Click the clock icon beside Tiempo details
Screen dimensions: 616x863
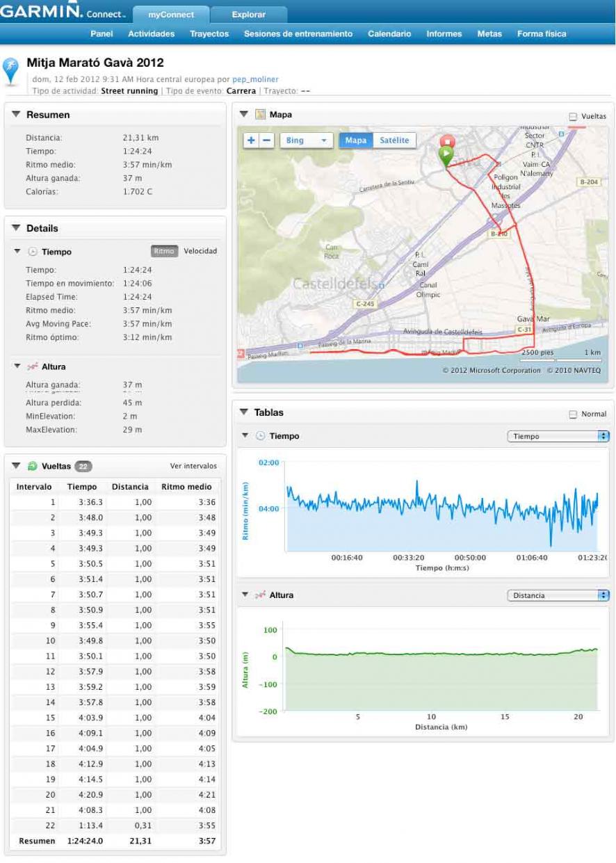pyautogui.click(x=32, y=252)
